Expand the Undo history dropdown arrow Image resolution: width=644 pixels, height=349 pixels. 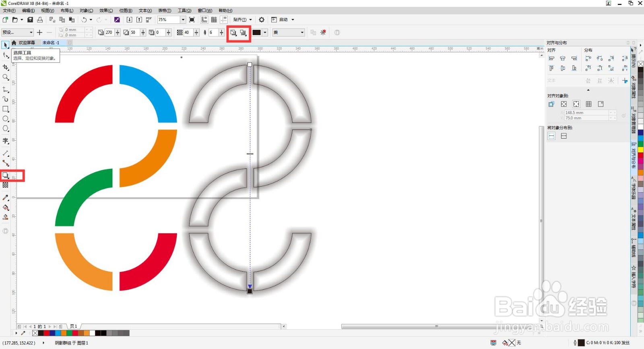(x=91, y=19)
